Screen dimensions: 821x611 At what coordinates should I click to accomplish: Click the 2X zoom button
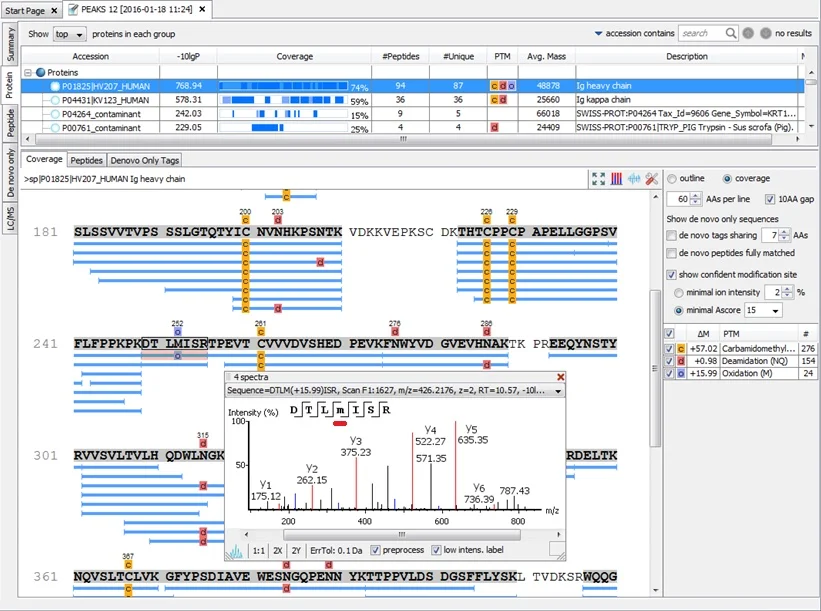click(x=278, y=551)
